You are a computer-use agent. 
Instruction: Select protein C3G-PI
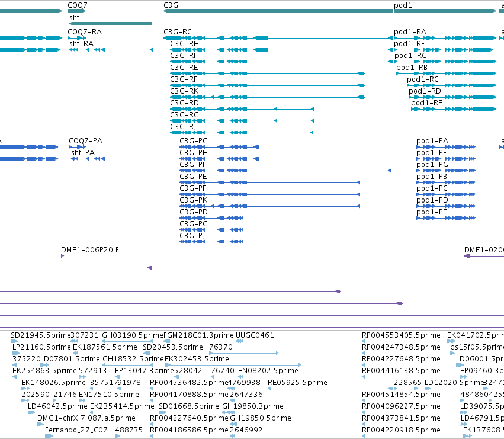192,165
